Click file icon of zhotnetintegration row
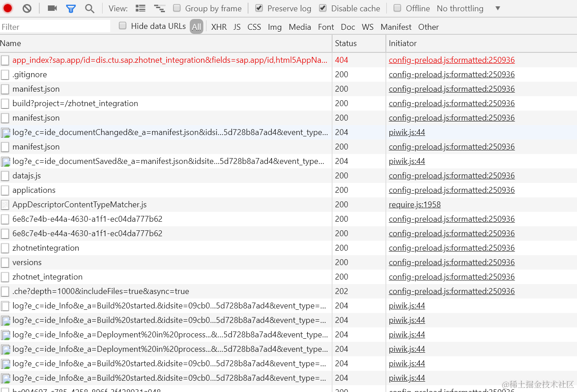 [5, 248]
